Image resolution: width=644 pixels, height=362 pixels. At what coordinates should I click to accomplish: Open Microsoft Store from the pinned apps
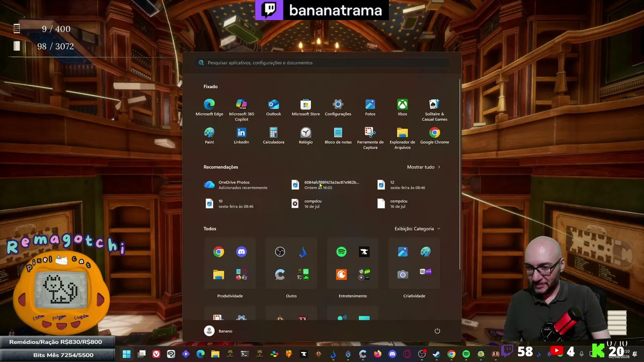coord(306,108)
